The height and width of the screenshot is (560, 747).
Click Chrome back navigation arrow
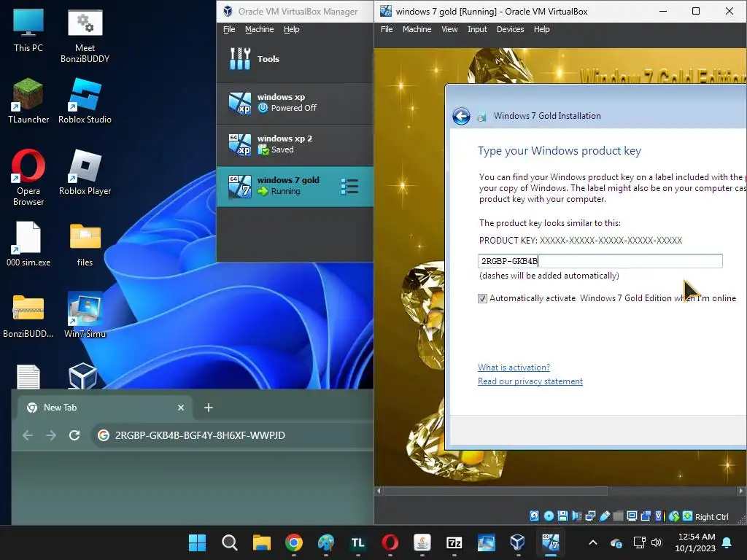tap(28, 435)
